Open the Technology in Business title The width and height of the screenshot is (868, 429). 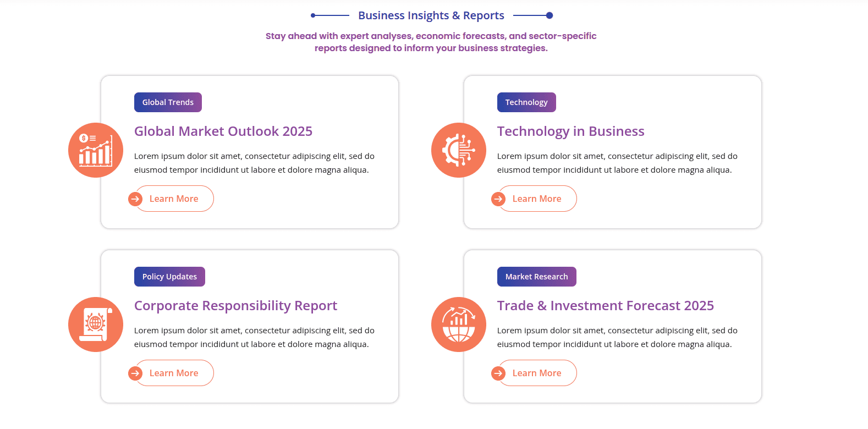(x=570, y=131)
